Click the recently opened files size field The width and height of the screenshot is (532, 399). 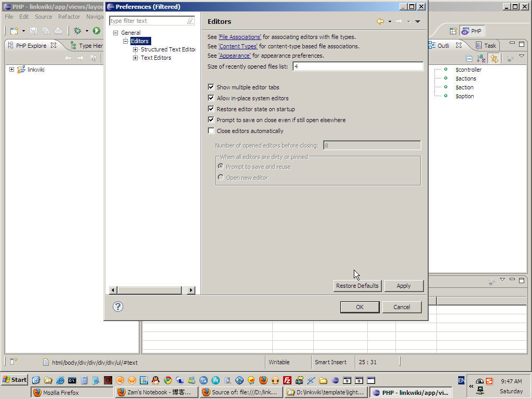pyautogui.click(x=358, y=66)
